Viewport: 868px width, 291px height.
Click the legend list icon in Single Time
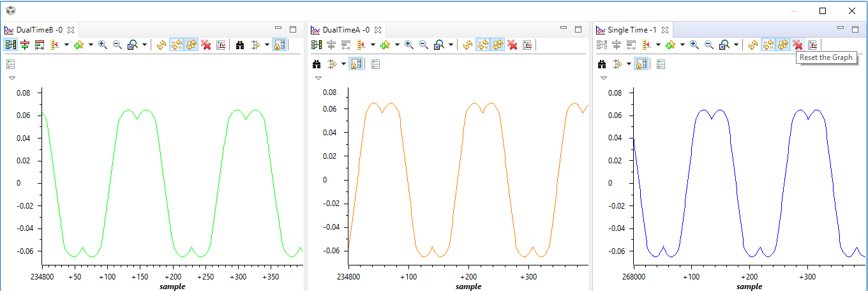(x=661, y=64)
